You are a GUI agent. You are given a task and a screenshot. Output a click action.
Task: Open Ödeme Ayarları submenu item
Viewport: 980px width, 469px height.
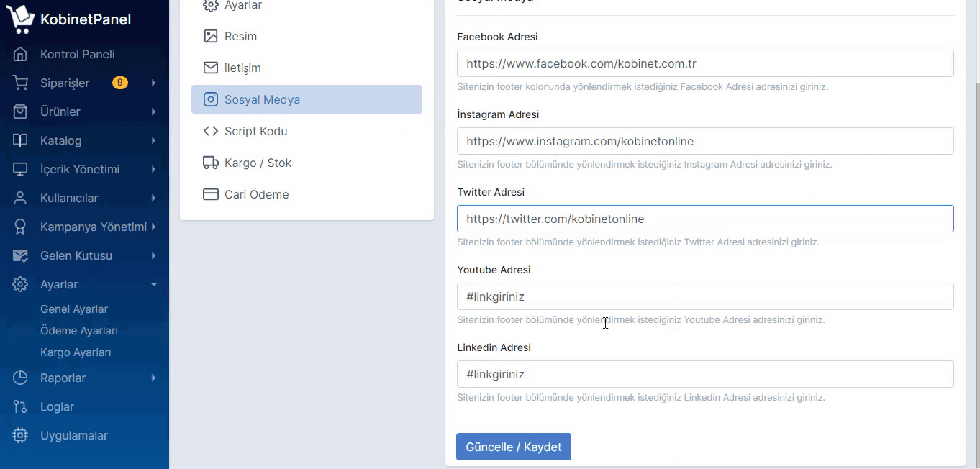79,331
